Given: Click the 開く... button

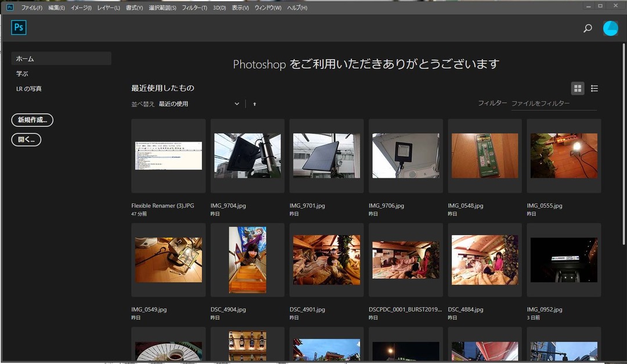Looking at the screenshot, I should click(26, 139).
